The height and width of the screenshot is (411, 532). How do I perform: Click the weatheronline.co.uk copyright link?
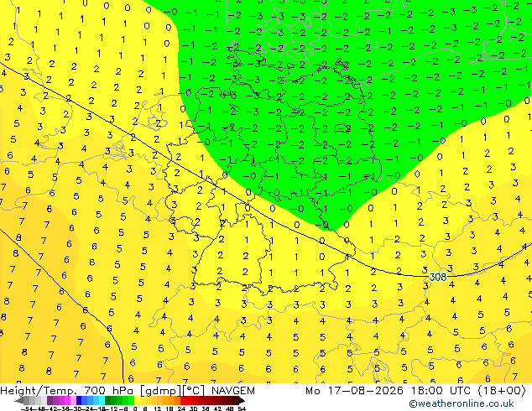(461, 403)
